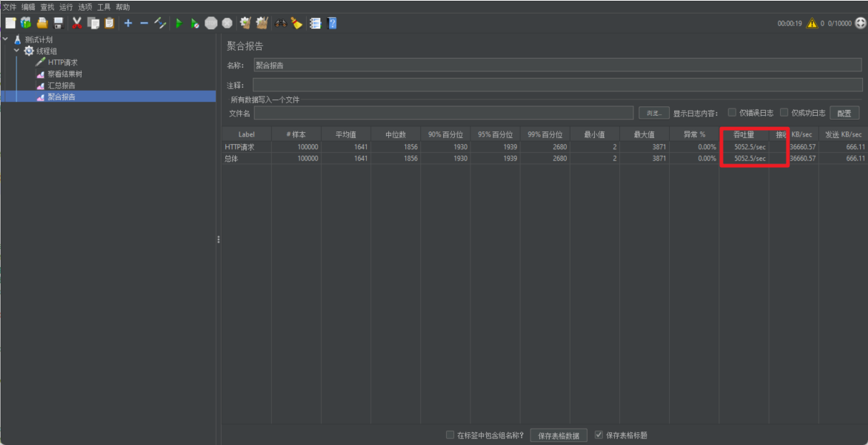Open the 选项 menu
The height and width of the screenshot is (445, 868).
click(85, 6)
